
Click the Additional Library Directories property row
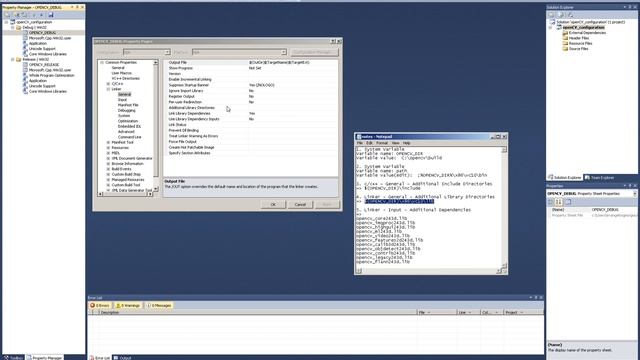coord(251,108)
